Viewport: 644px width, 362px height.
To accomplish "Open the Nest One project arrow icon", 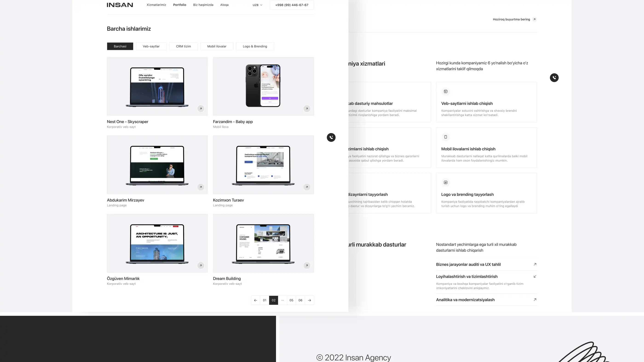I will [201, 109].
